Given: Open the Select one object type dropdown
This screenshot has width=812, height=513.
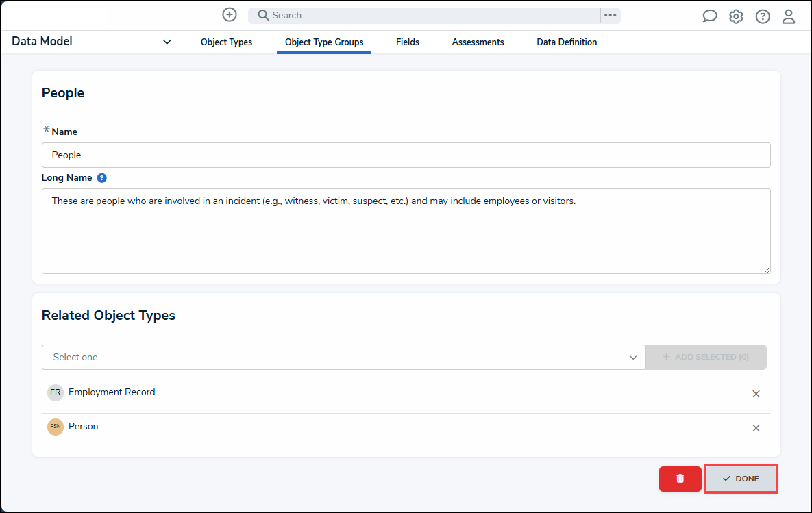Looking at the screenshot, I should point(343,357).
